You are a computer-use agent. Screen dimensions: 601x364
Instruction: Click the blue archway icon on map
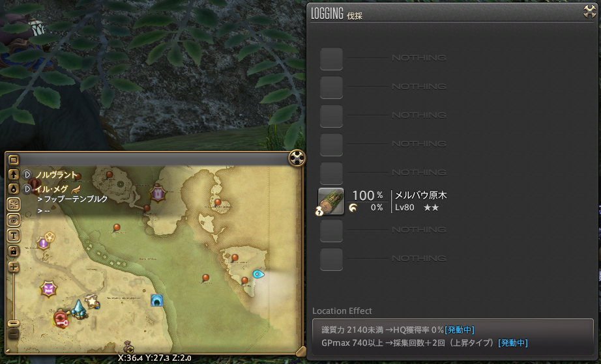(156, 300)
